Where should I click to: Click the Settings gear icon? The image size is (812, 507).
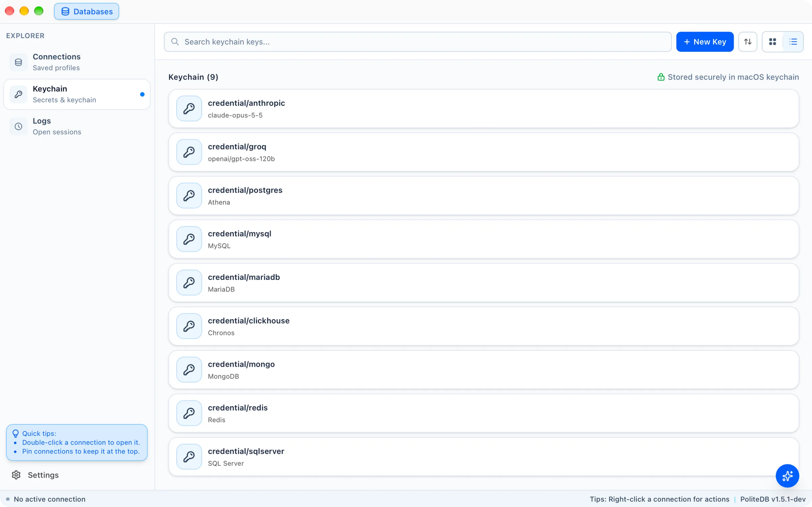(x=16, y=475)
